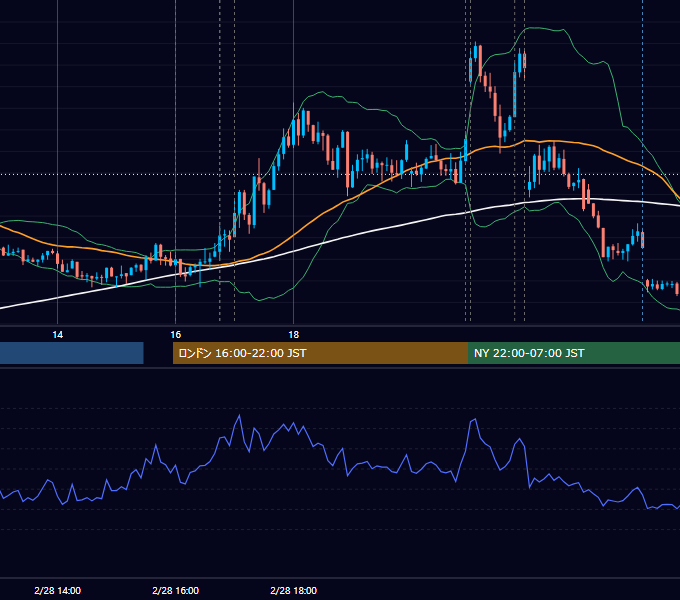Click the 16 hour label on time axis
This screenshot has width=680, height=600.
click(x=175, y=335)
